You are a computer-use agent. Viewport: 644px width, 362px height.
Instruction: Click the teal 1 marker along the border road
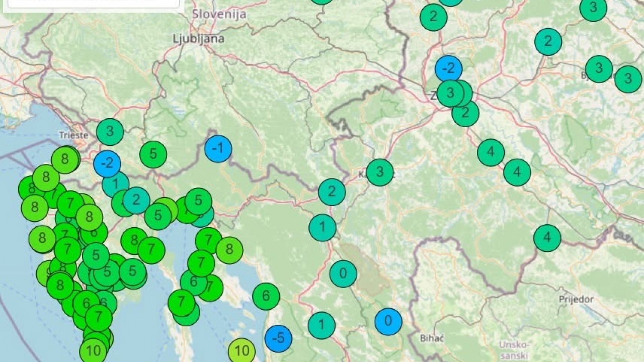322,226
